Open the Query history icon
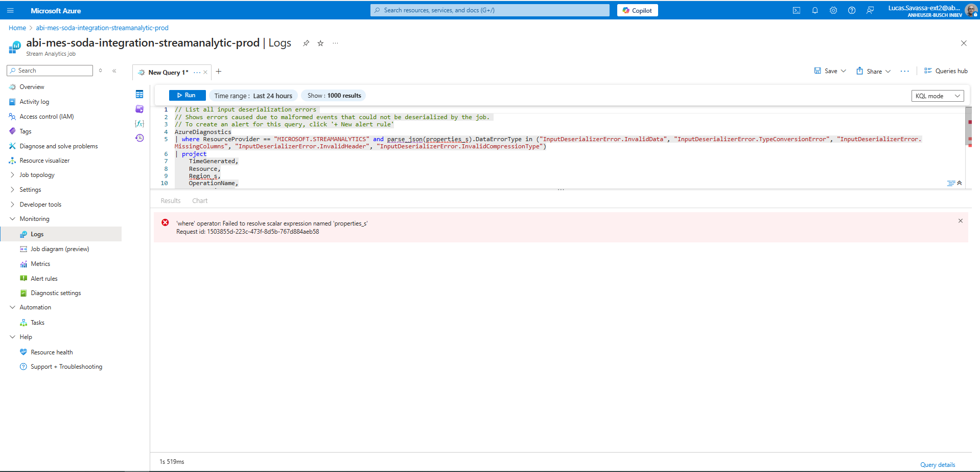Viewport: 980px width, 472px height. click(139, 138)
